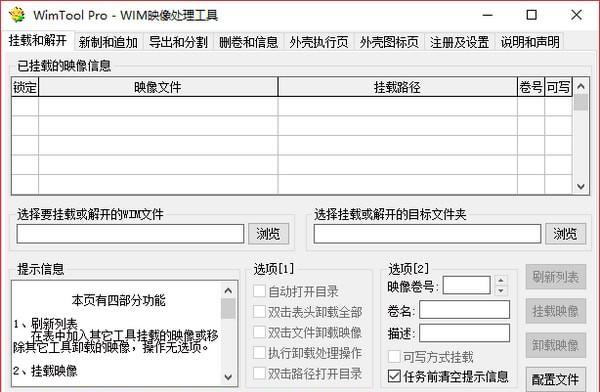Click the 挂载映像 button
600x392 pixels.
pos(556,311)
